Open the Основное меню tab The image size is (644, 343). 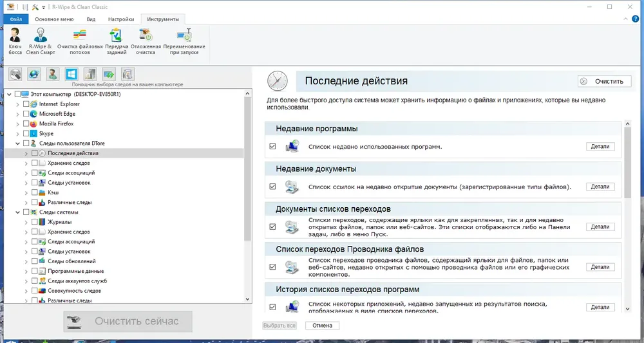(54, 19)
